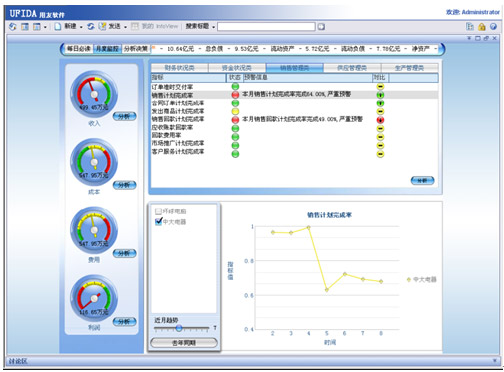The image size is (504, 372).
Task: Click the globe home icon in toolbar
Action: tap(13, 26)
